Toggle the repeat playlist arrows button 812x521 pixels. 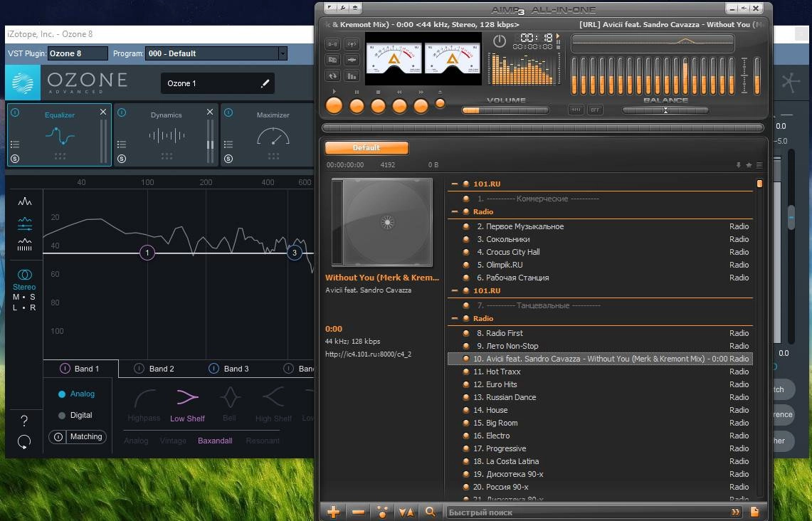pos(332,75)
